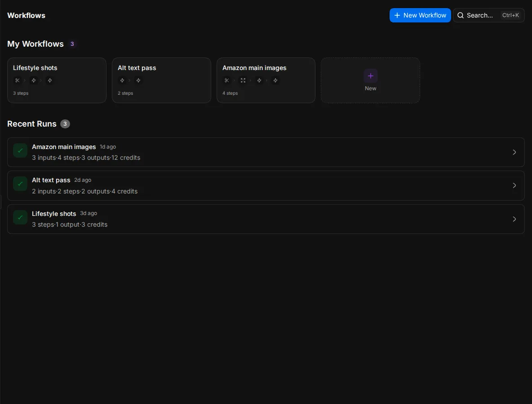Click the purple plus icon in New card

(371, 76)
